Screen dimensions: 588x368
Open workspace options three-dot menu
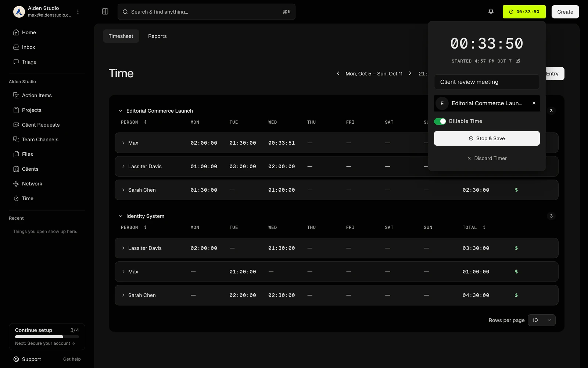[78, 12]
